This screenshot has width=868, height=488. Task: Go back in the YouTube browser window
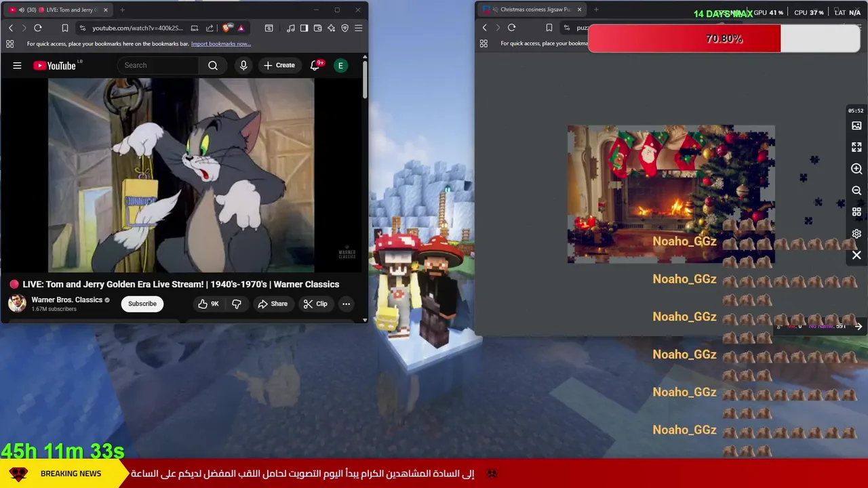pos(11,28)
